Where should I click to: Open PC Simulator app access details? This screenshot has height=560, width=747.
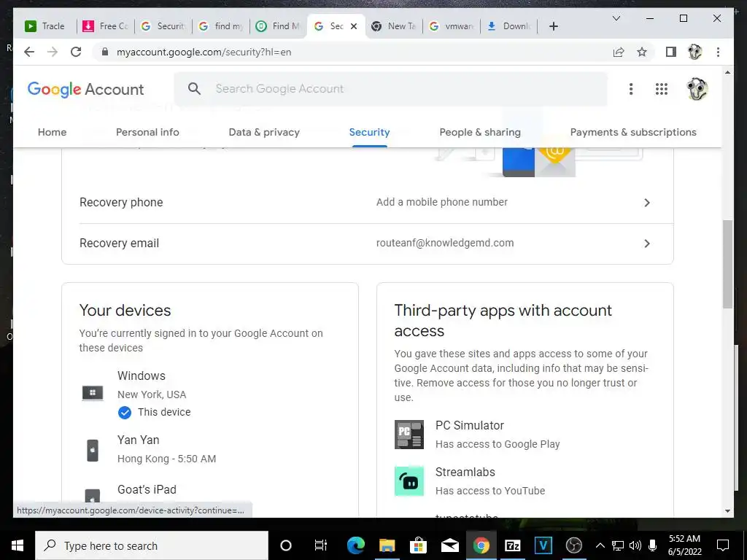[x=525, y=435]
